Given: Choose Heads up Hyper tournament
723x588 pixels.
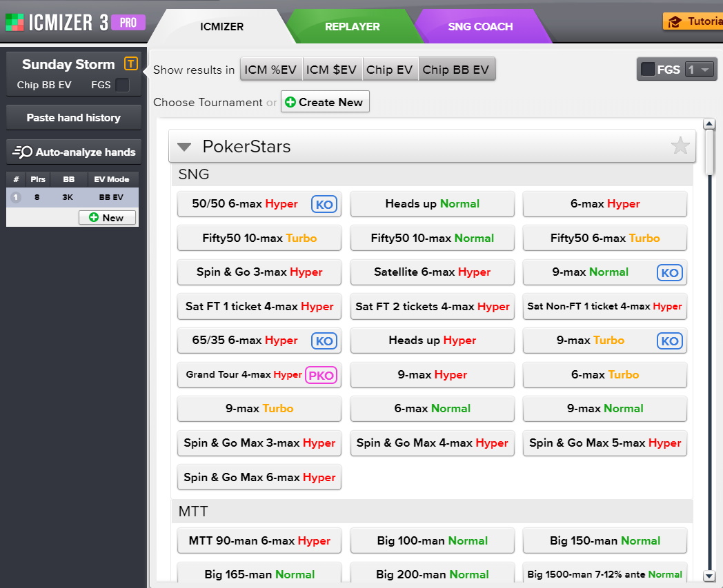Looking at the screenshot, I should pos(433,340).
